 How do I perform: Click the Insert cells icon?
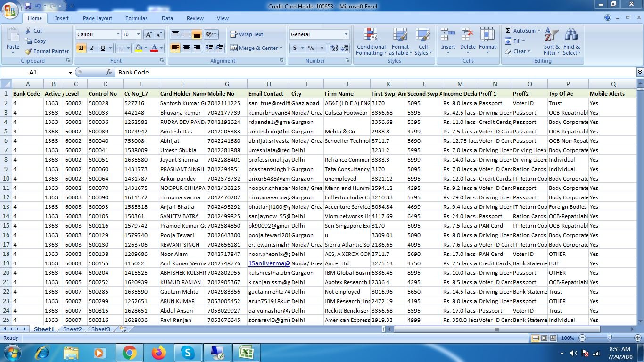[448, 35]
